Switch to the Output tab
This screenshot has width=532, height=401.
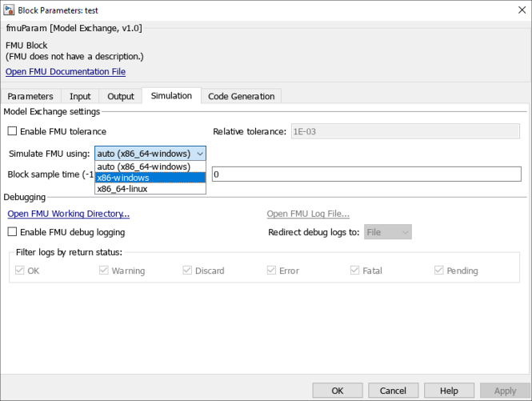(121, 96)
